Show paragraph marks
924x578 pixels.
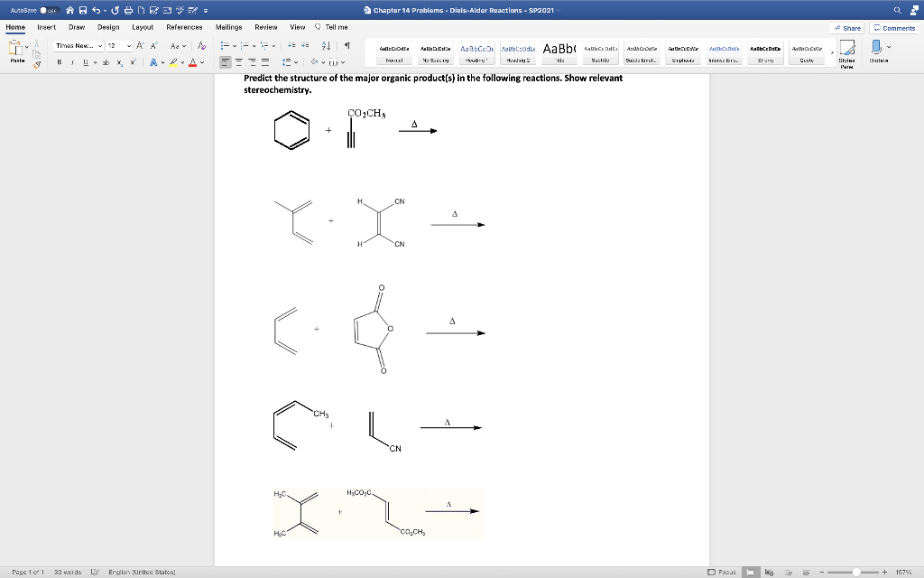click(348, 46)
